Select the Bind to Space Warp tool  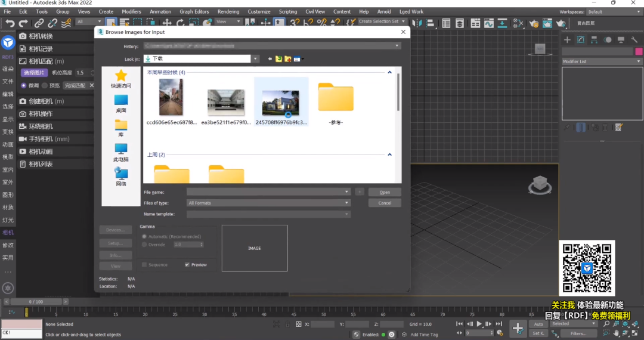click(x=66, y=23)
